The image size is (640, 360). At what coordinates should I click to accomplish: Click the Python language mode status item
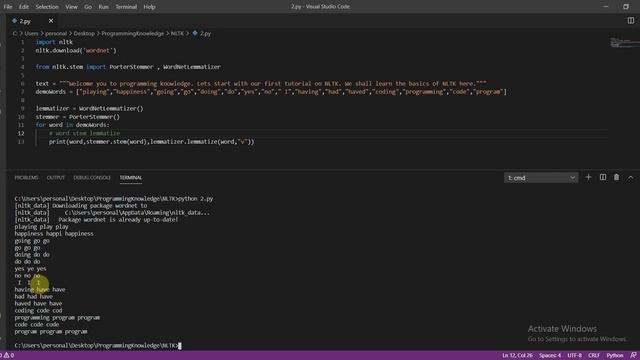615,356
